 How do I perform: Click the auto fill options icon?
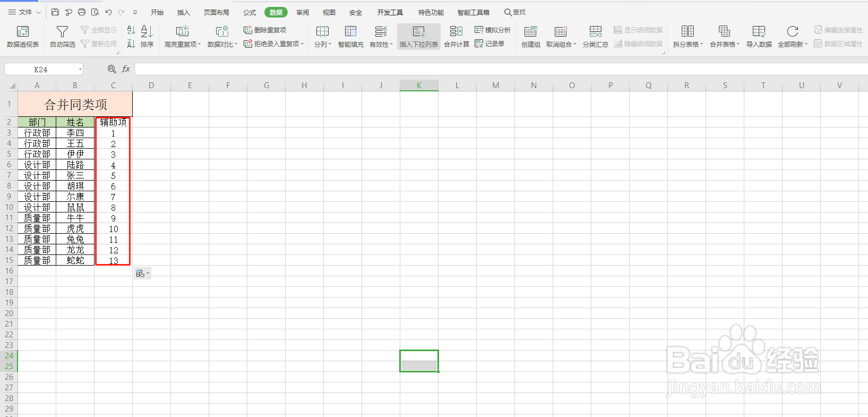[142, 274]
